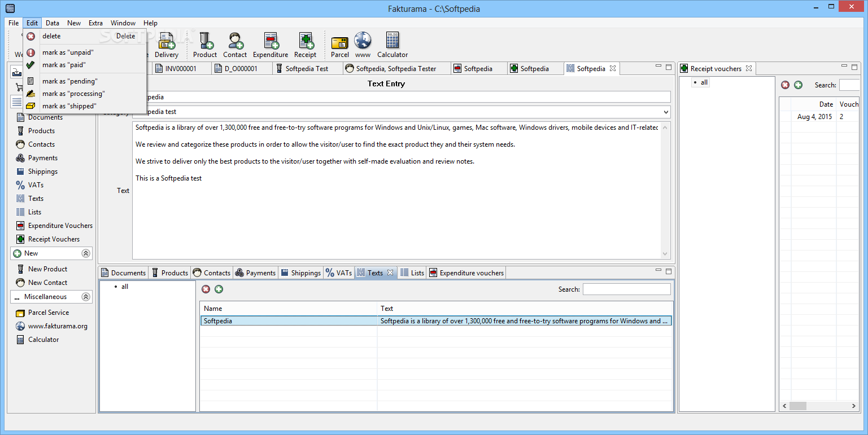Open the Data menu

pos(53,23)
